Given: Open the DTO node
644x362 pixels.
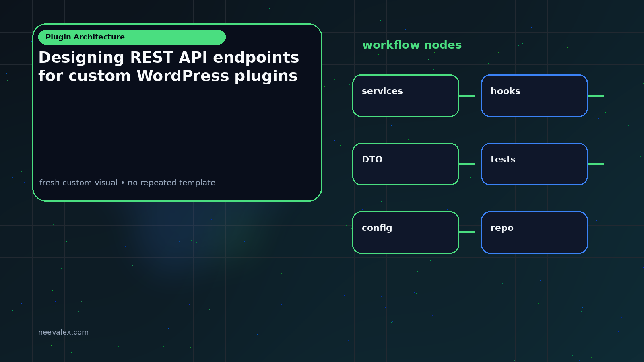Looking at the screenshot, I should (x=406, y=164).
